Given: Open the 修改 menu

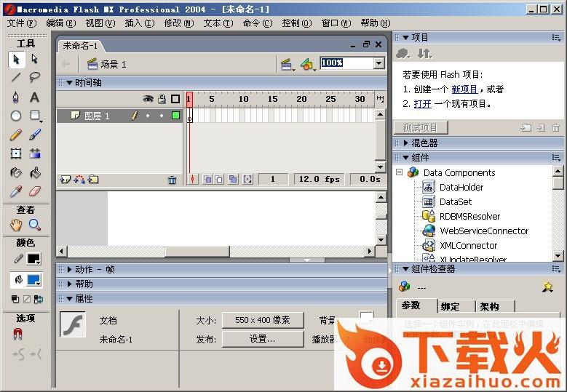Looking at the screenshot, I should click(179, 23).
